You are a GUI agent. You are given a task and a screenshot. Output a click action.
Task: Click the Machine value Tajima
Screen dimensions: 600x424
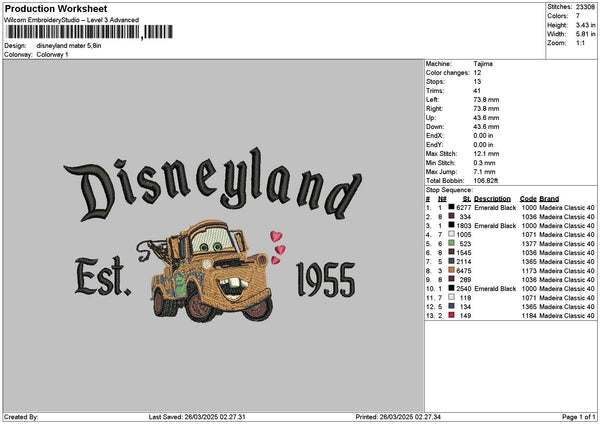point(483,64)
